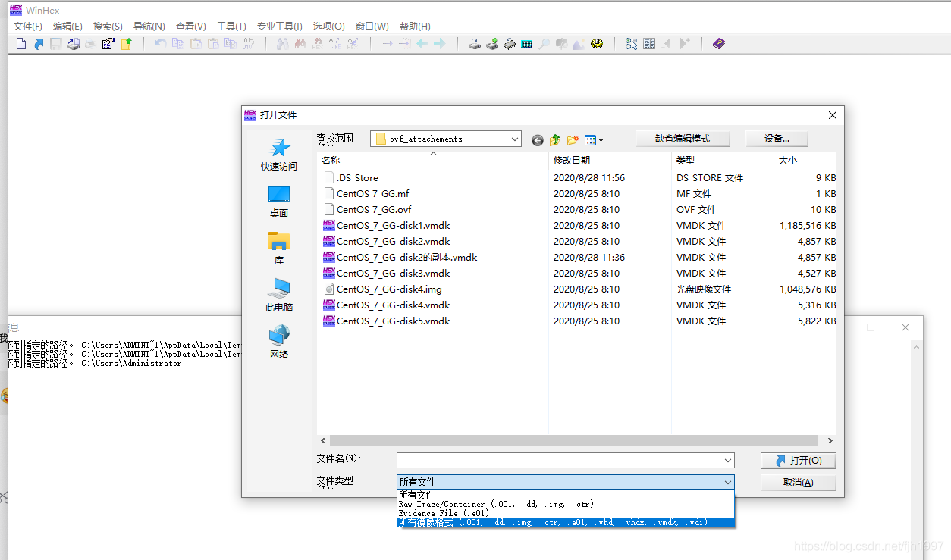Click the Clone Disk toolbar icon

pyautogui.click(x=492, y=44)
